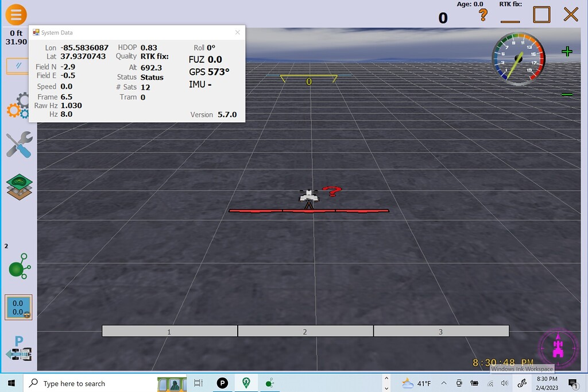Open the gears configuration settings icon
This screenshot has width=588, height=392.
pos(18,106)
